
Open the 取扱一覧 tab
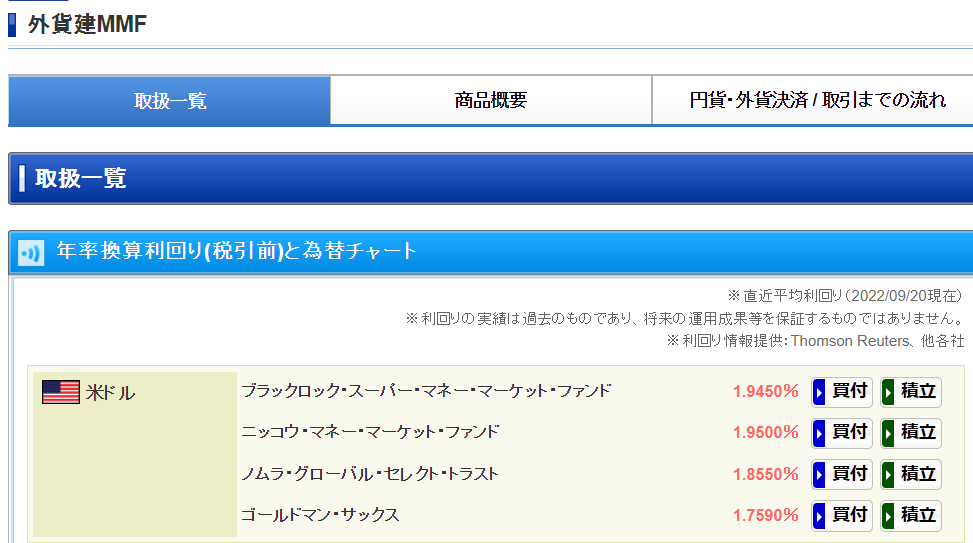pos(169,101)
